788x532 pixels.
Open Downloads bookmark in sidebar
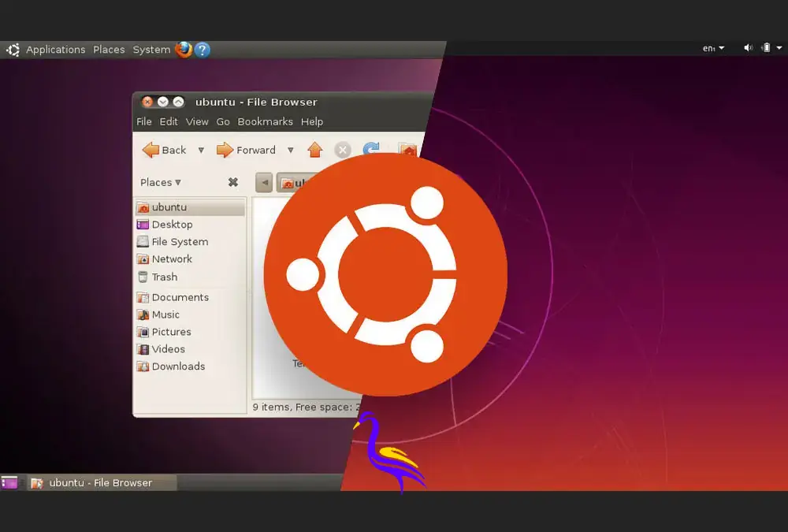(190, 366)
